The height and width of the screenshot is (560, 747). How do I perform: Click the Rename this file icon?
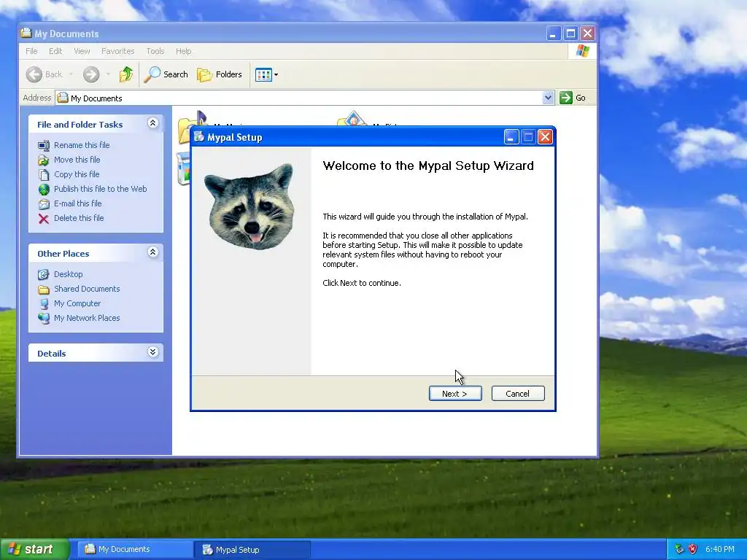click(43, 145)
